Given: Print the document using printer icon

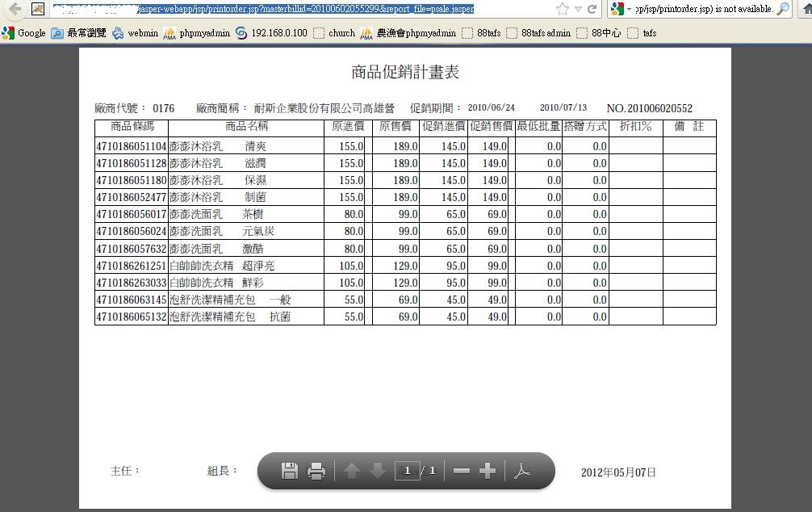Looking at the screenshot, I should coord(316,471).
